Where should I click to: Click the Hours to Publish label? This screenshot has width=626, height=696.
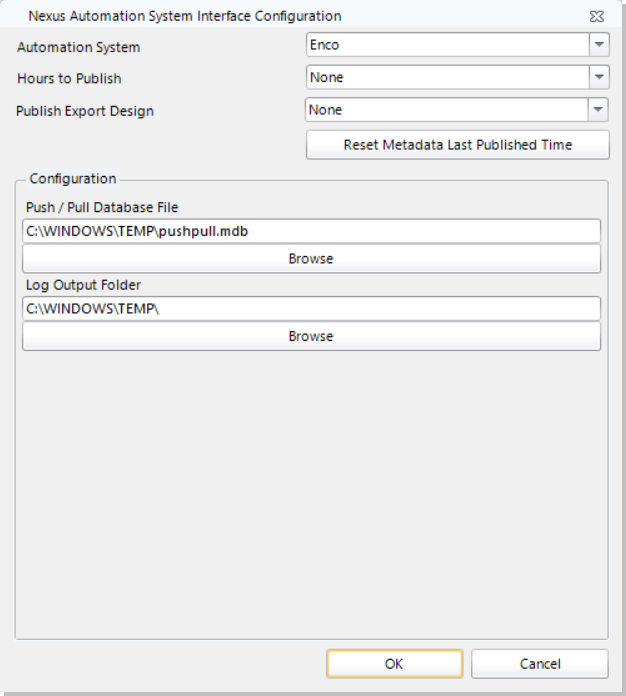[x=70, y=79]
